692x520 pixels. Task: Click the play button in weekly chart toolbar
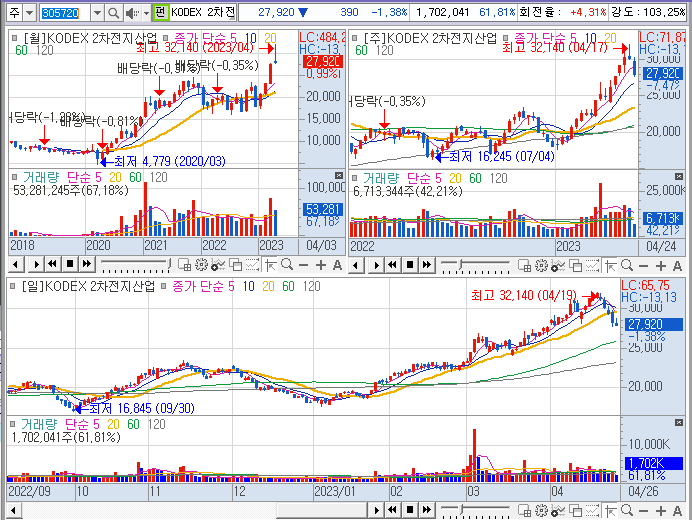[376, 266]
